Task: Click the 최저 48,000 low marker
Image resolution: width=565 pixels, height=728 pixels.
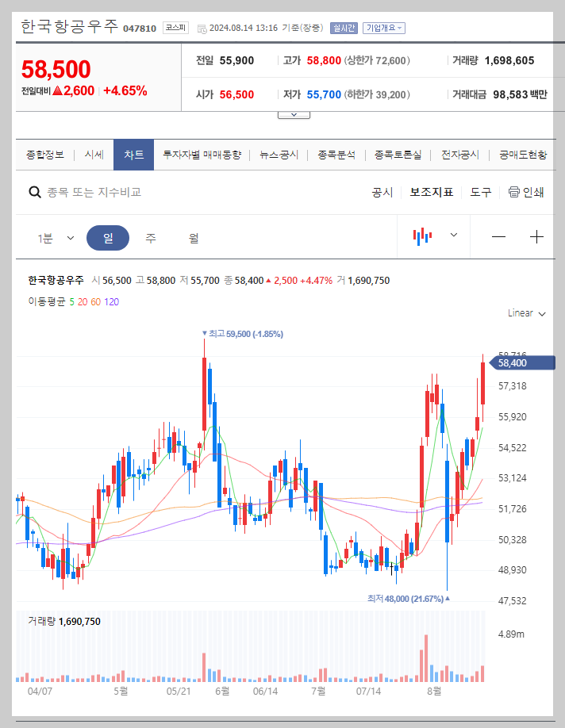Action: tap(409, 599)
